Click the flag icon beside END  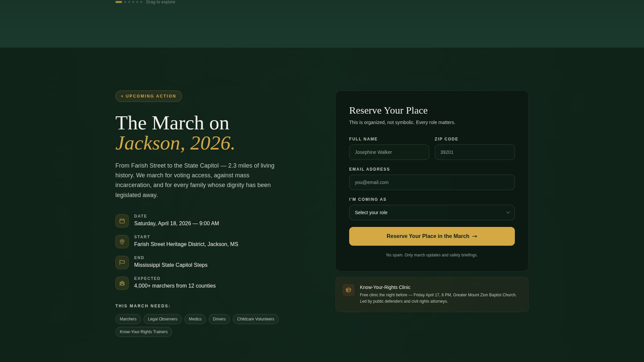(122, 262)
